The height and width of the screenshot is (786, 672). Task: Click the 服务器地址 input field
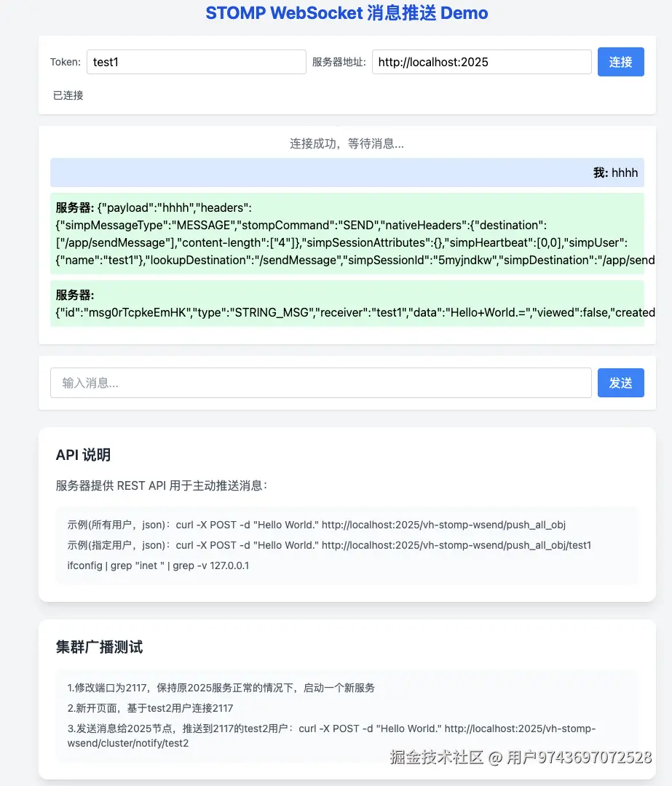[x=481, y=62]
